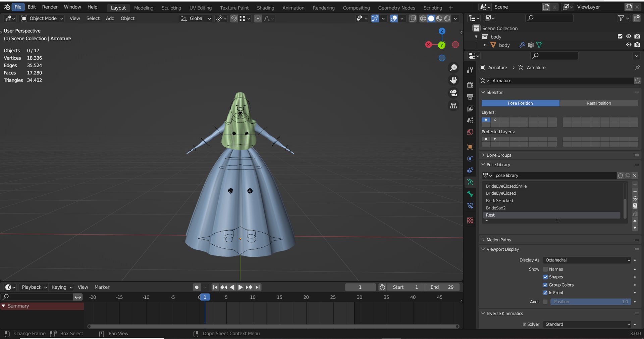Open Global transform orientation dropdown
This screenshot has height=339, width=644.
pyautogui.click(x=196, y=18)
